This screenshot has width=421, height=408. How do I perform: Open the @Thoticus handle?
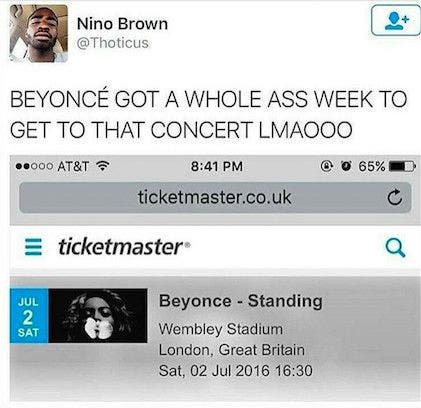(113, 43)
